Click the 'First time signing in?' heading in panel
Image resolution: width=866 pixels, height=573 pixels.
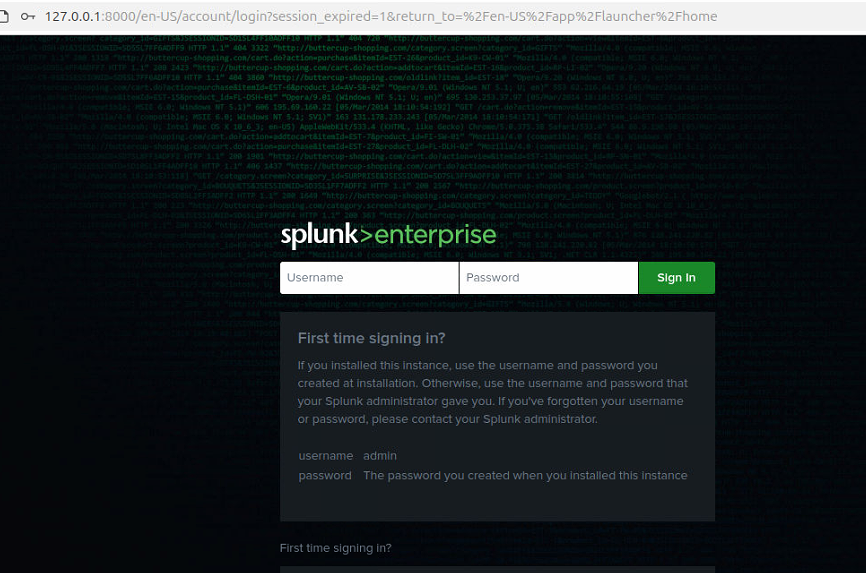click(372, 338)
